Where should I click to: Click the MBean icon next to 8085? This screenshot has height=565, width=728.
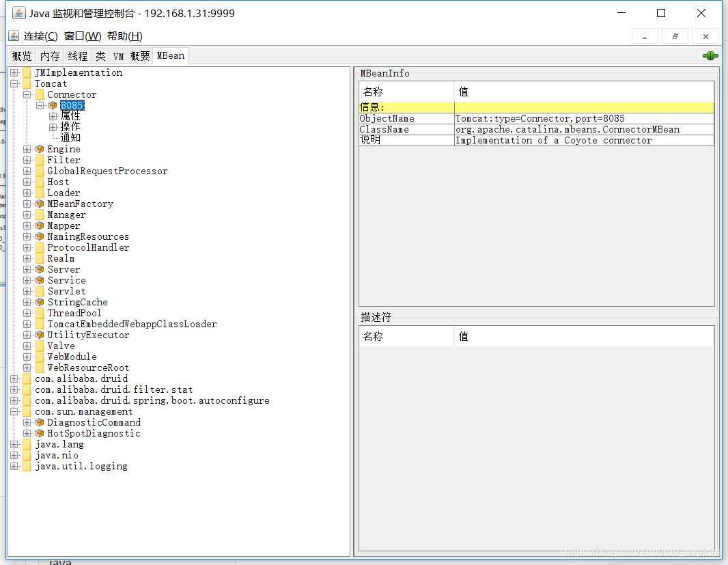(53, 105)
